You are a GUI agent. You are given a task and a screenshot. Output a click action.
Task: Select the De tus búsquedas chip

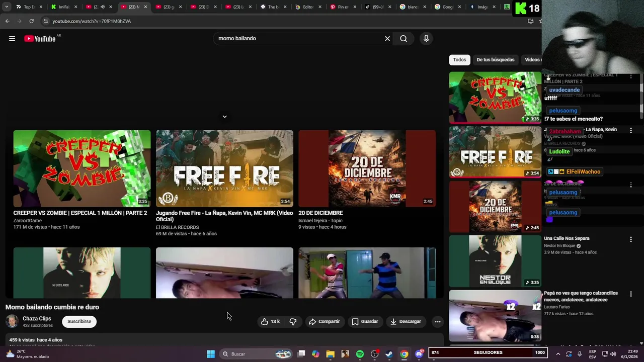496,60
